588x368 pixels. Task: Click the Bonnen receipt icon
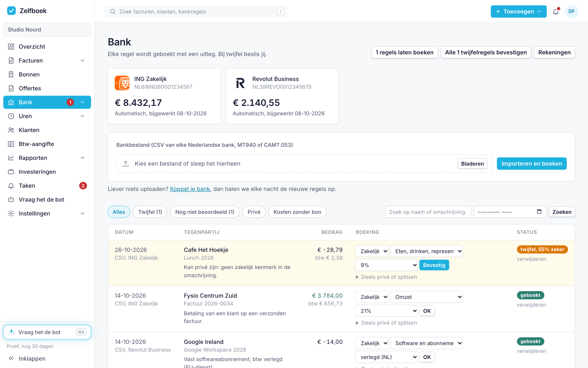click(11, 74)
